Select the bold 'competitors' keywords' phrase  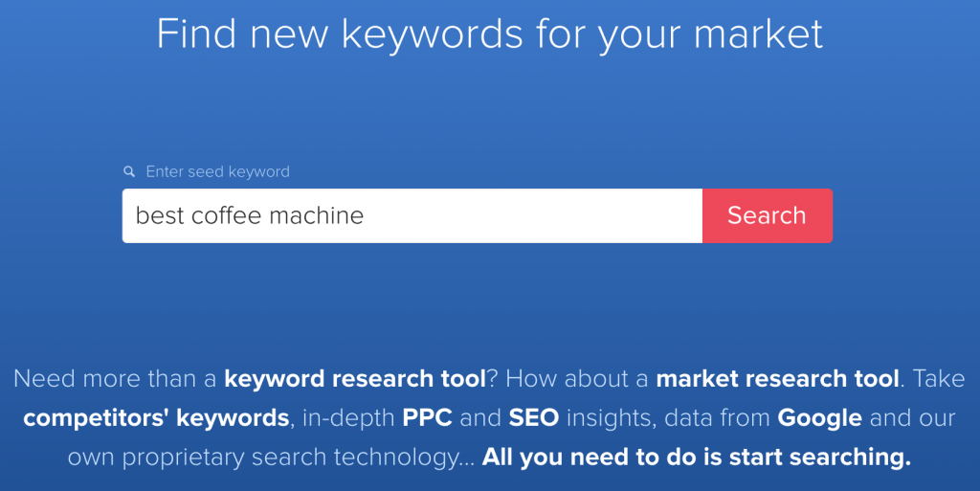pyautogui.click(x=156, y=418)
